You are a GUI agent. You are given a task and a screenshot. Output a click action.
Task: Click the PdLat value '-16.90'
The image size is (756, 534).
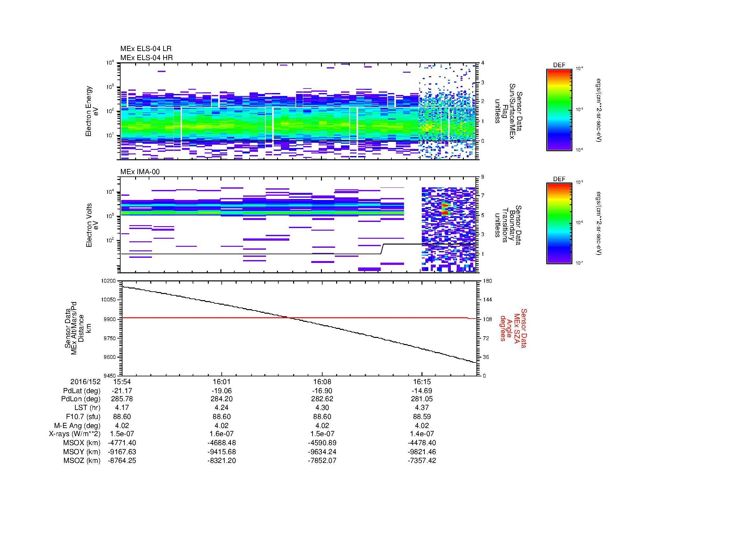pyautogui.click(x=322, y=391)
